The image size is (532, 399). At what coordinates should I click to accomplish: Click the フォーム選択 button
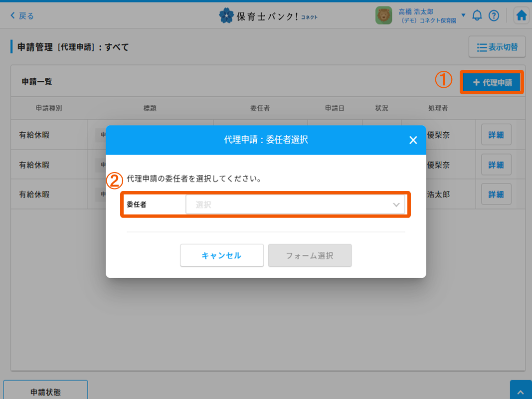[x=310, y=255]
